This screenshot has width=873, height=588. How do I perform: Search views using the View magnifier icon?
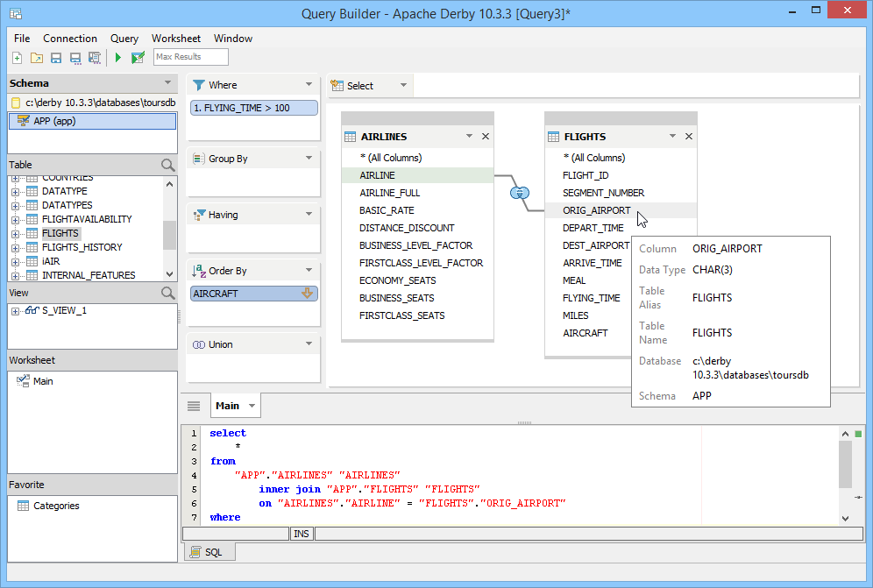tap(167, 293)
